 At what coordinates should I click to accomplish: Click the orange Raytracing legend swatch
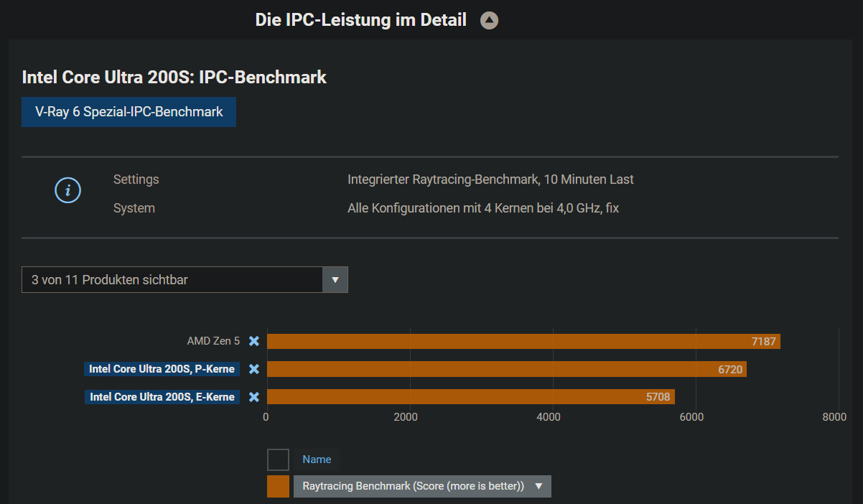click(278, 486)
